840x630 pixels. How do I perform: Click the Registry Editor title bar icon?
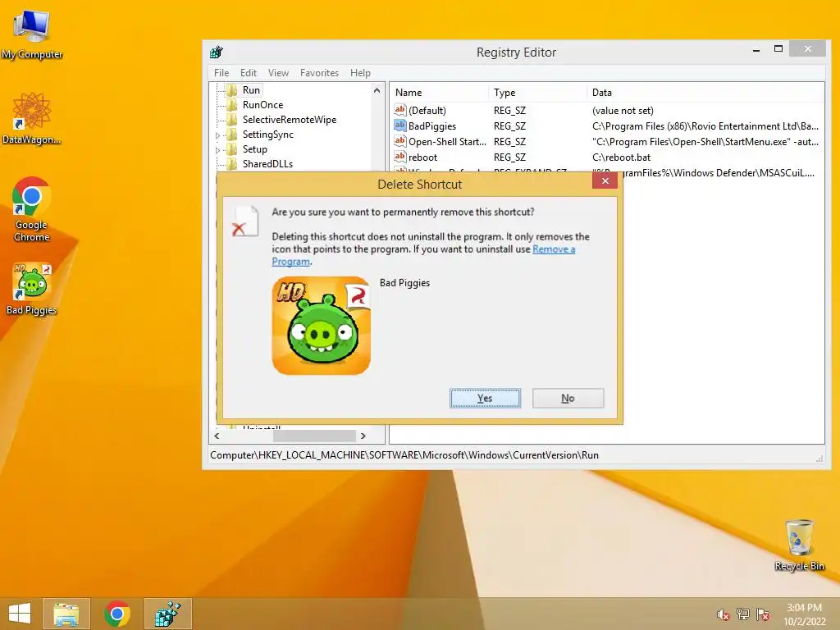pyautogui.click(x=217, y=52)
